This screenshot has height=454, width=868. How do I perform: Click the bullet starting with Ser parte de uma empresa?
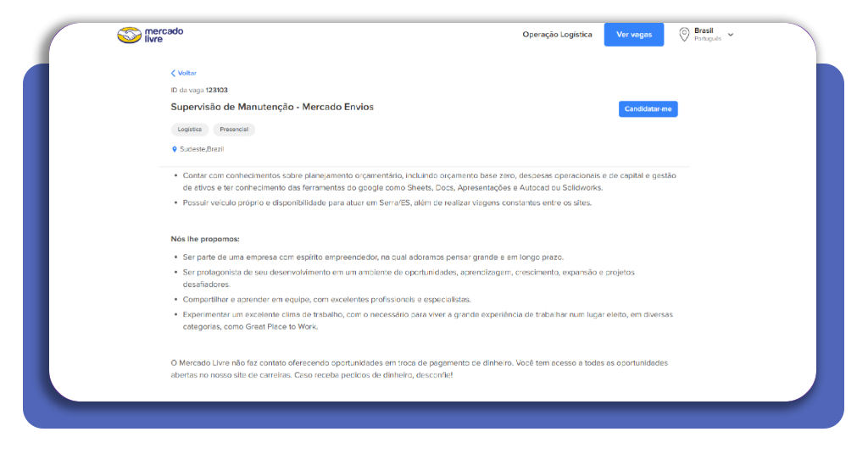click(373, 257)
